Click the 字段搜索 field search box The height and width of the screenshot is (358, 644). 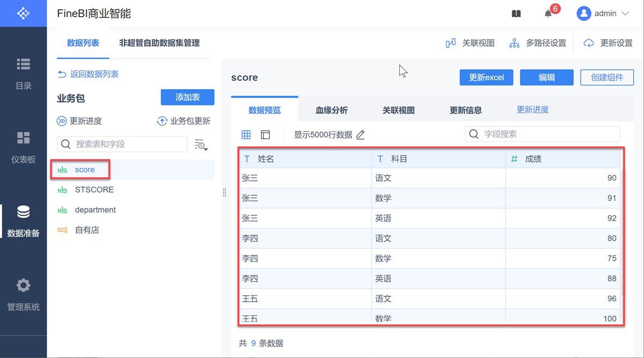542,134
